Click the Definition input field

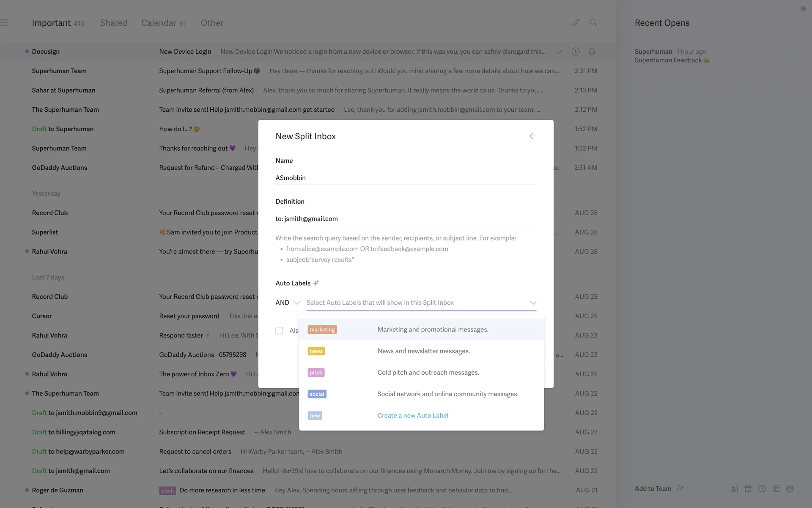point(405,219)
